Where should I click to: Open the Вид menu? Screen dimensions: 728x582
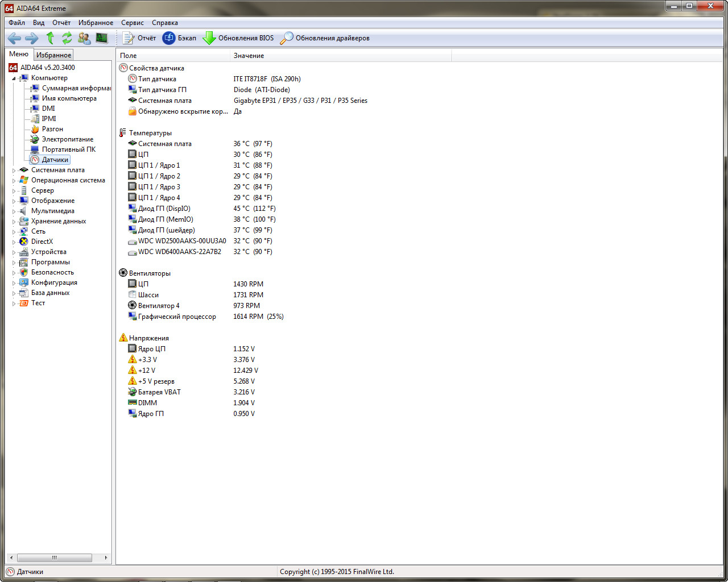point(39,23)
